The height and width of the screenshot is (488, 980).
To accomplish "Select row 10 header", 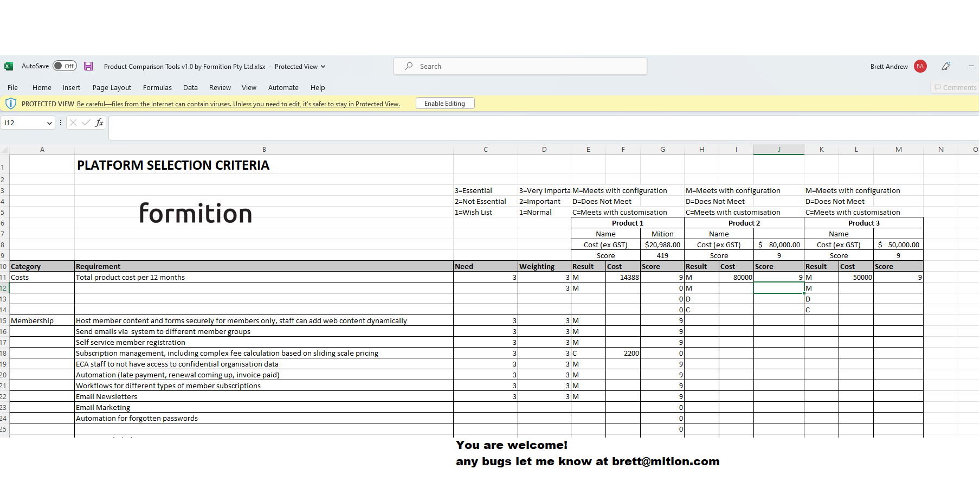I will coord(4,266).
